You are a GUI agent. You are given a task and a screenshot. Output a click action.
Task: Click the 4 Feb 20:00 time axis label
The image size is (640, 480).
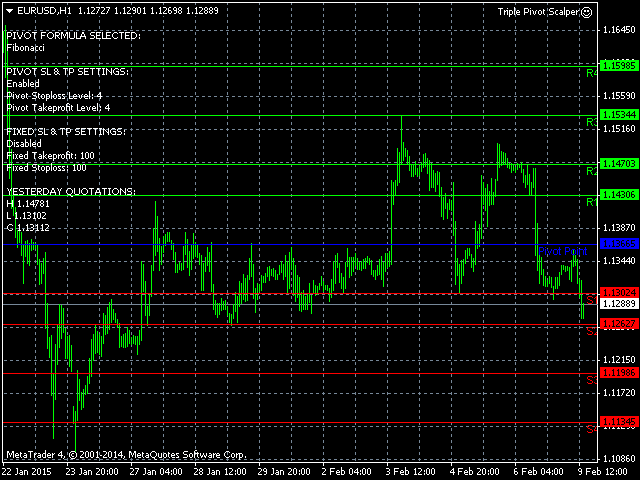point(474,472)
